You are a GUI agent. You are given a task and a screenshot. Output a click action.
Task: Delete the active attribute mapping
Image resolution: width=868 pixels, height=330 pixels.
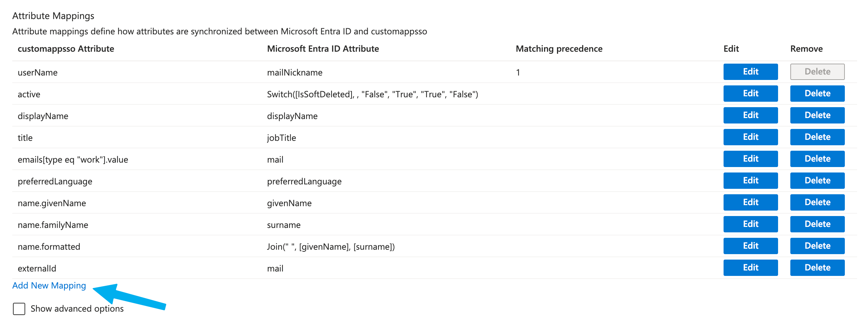(817, 94)
